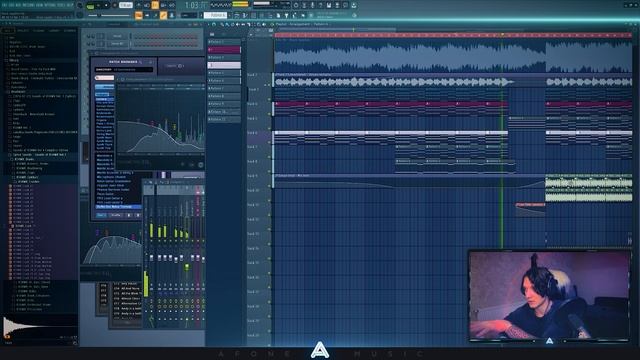Click the 1:03 song time display

pyautogui.click(x=197, y=5)
